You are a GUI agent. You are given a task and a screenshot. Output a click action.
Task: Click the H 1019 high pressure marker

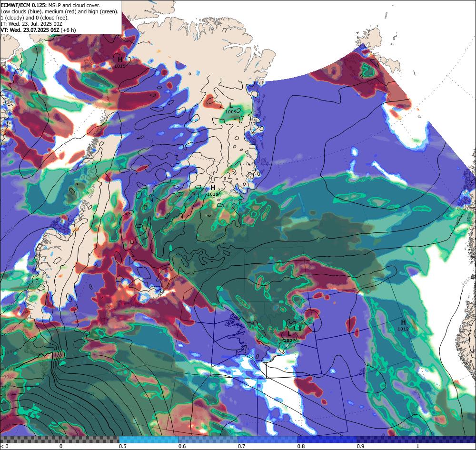pos(213,190)
